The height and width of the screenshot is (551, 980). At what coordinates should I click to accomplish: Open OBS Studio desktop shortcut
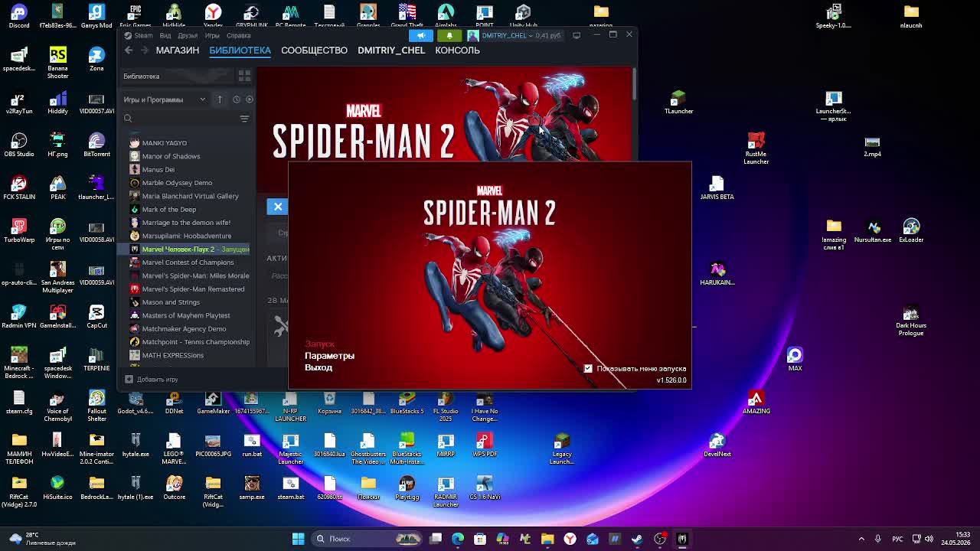click(x=19, y=144)
